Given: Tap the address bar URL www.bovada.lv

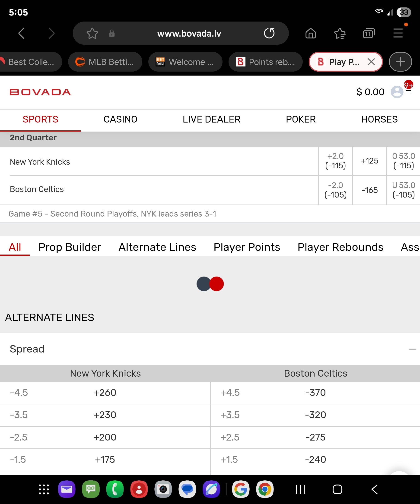Looking at the screenshot, I should coord(189,33).
